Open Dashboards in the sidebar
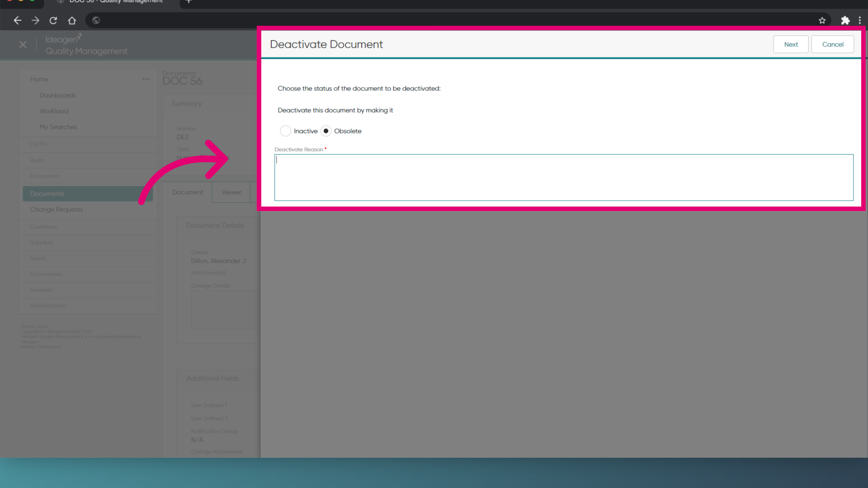Screen dimensions: 868x488 [x=57, y=95]
